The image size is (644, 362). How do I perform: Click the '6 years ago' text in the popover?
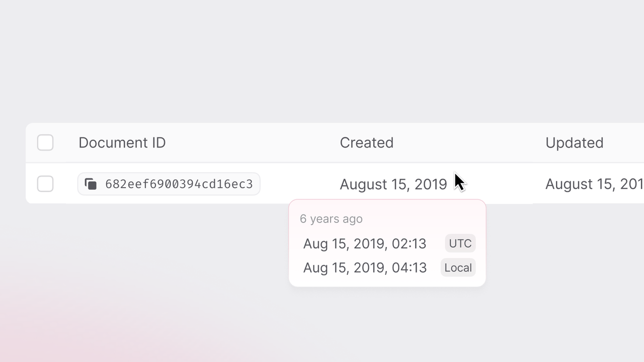tap(331, 219)
